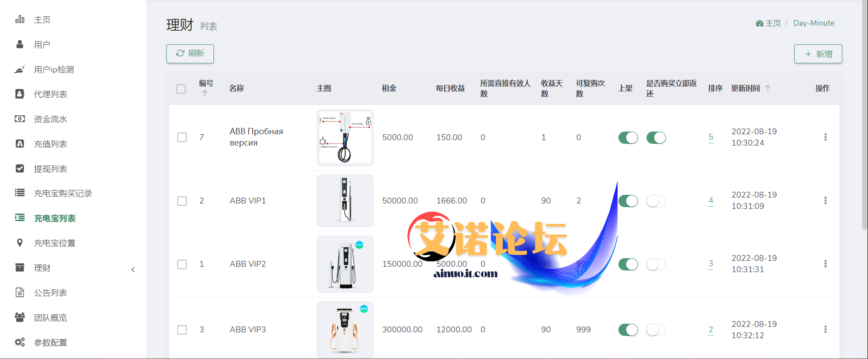Open actions menu for ABB Пробная версия row

click(x=826, y=137)
